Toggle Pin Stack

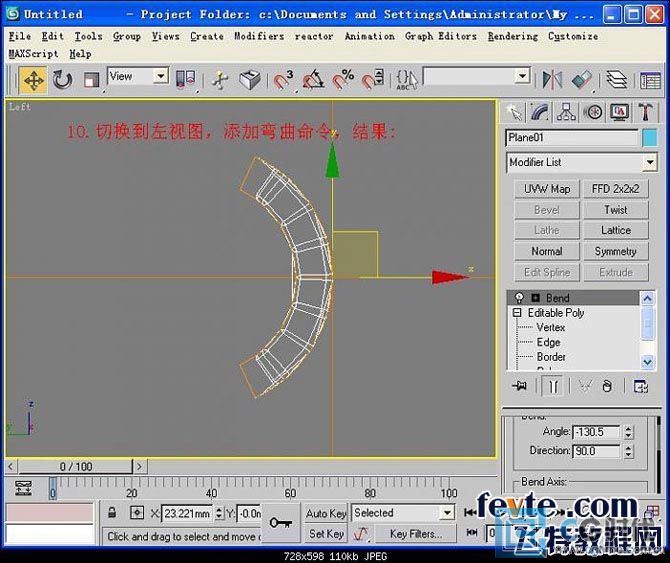(x=520, y=386)
